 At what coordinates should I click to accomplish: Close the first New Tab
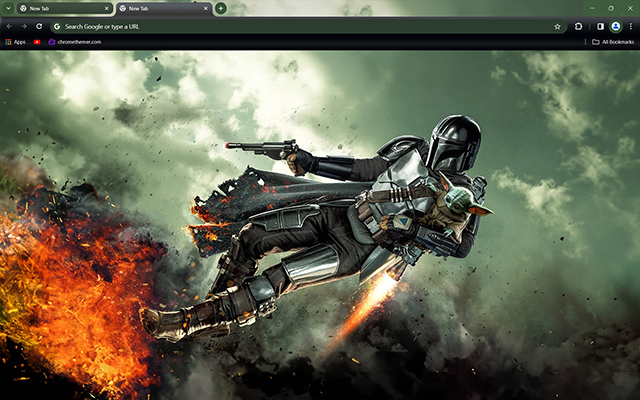point(107,8)
